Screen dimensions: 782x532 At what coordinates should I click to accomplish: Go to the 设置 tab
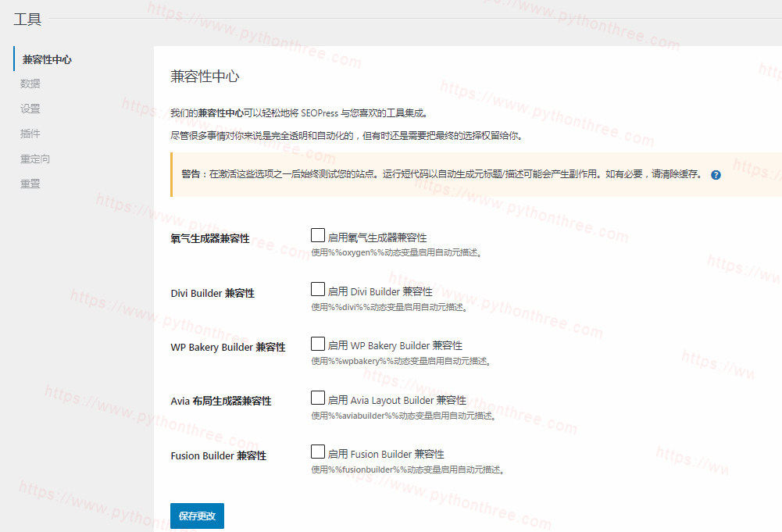pos(30,109)
